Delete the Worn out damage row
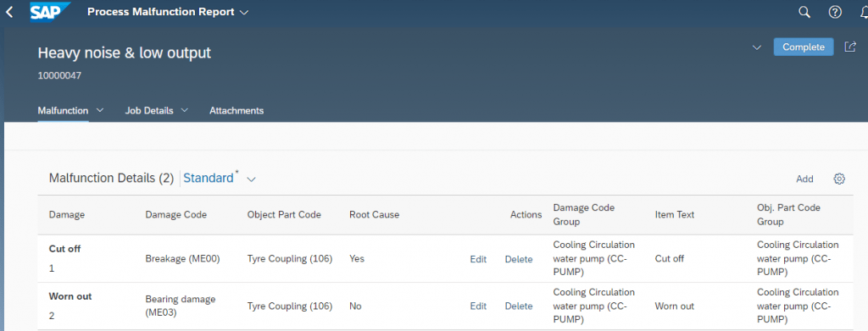This screenshot has height=331, width=868. (x=519, y=306)
